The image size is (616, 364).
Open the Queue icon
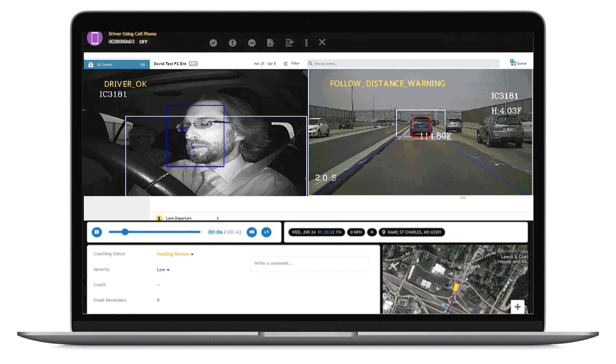518,63
